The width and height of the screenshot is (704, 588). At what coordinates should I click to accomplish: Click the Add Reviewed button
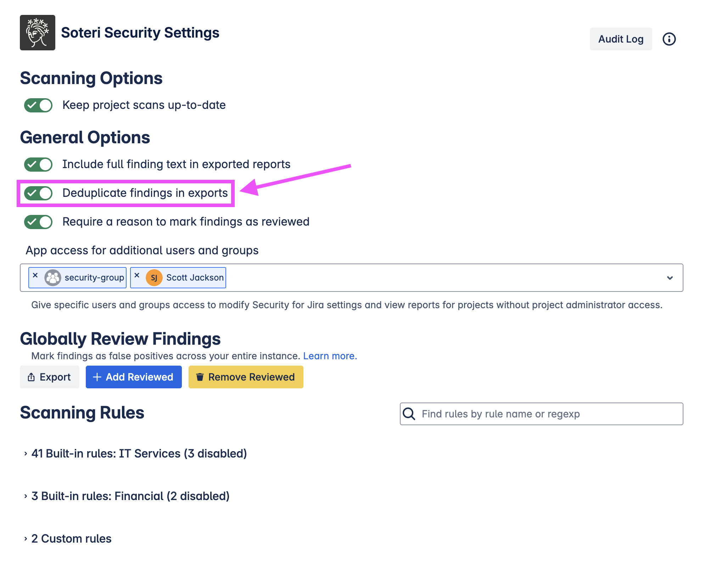tap(134, 377)
